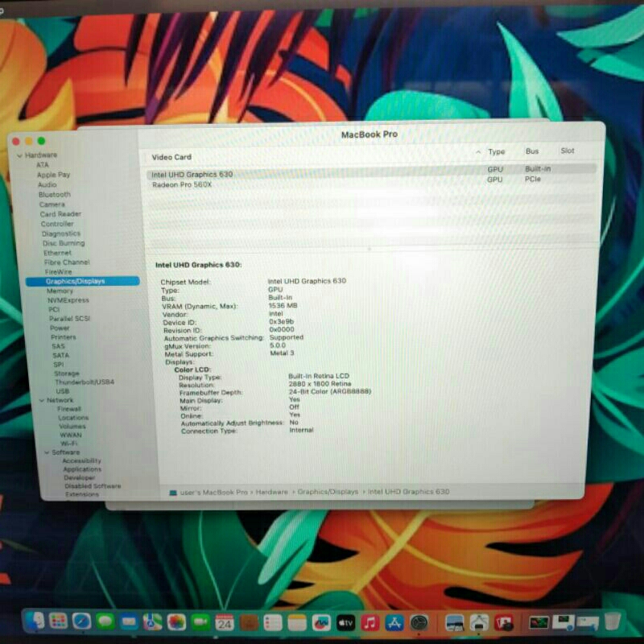Screen dimensions: 644x644
Task: Open Launchpad in the Dock
Action: click(58, 621)
